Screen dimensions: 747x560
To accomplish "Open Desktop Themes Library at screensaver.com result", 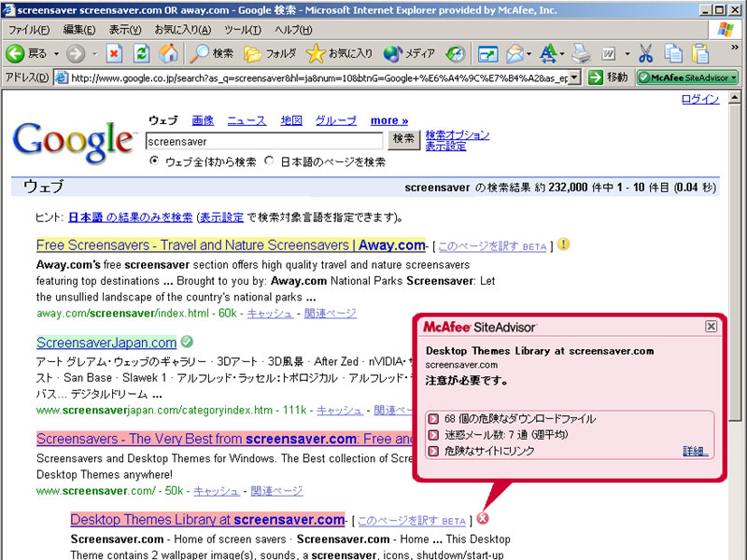I will pos(207,520).
